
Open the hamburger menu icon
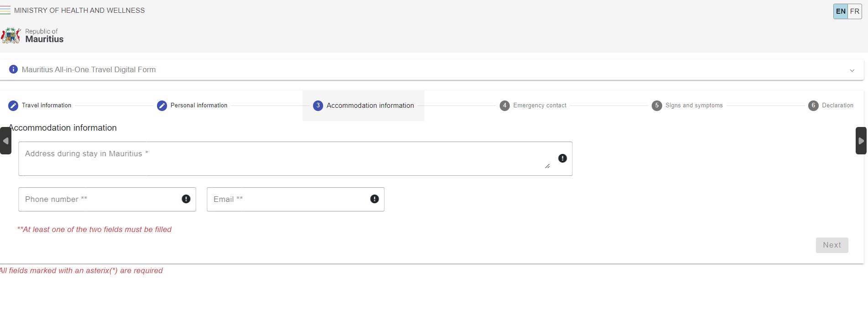pyautogui.click(x=5, y=11)
